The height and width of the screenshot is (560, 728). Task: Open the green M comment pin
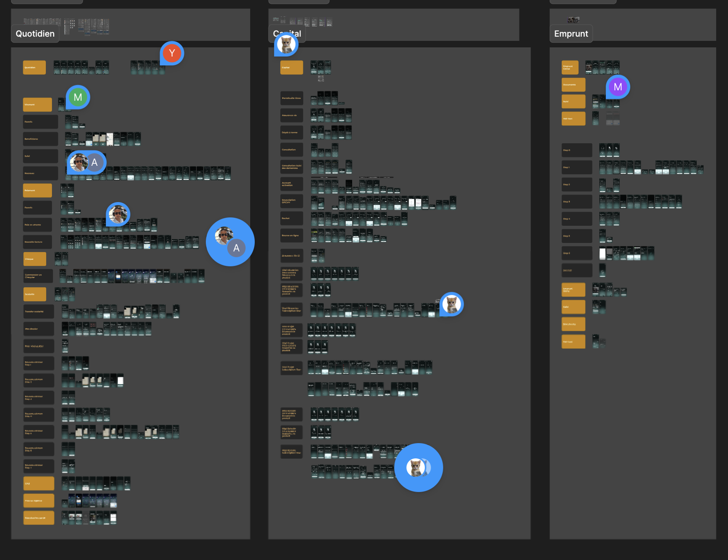(78, 97)
